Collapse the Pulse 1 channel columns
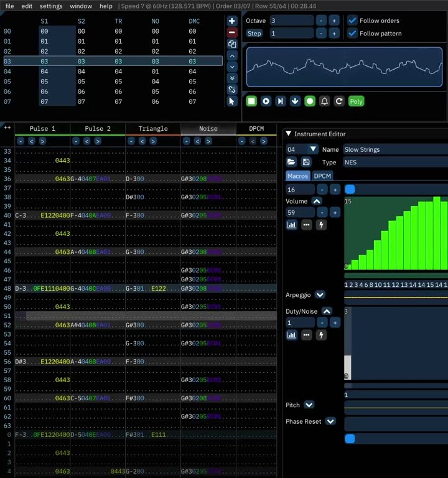Viewport: 448px width, 478px height. point(21,141)
